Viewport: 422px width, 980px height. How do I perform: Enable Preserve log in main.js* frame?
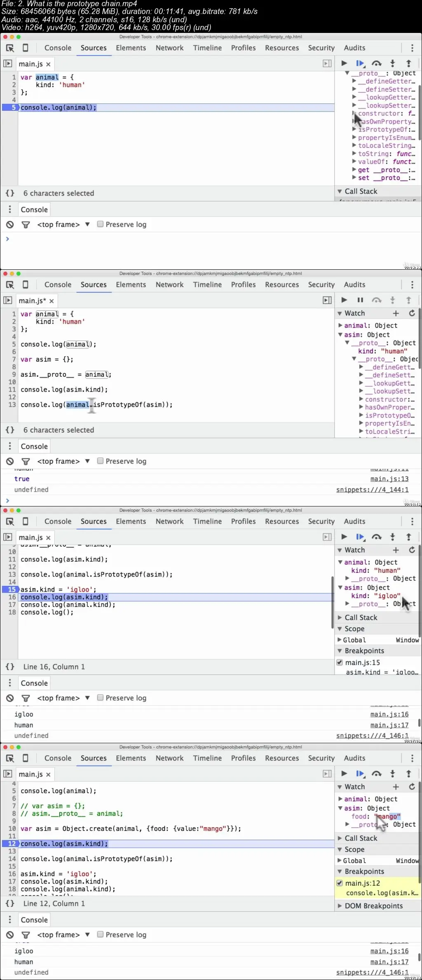[x=100, y=461]
